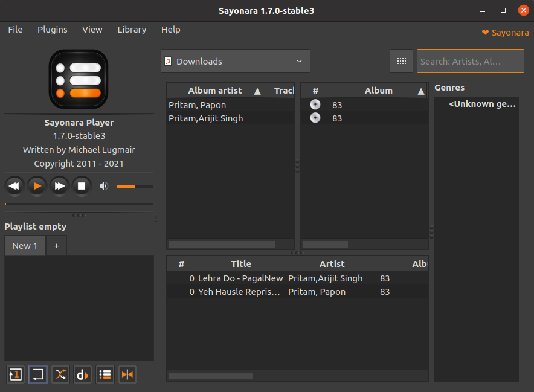Close the Sayonara window
Image resolution: width=534 pixels, height=392 pixels.
(x=524, y=10)
